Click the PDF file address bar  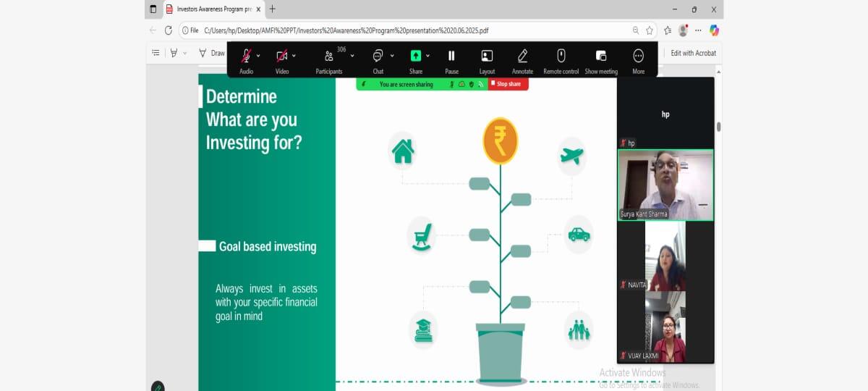[x=405, y=30]
